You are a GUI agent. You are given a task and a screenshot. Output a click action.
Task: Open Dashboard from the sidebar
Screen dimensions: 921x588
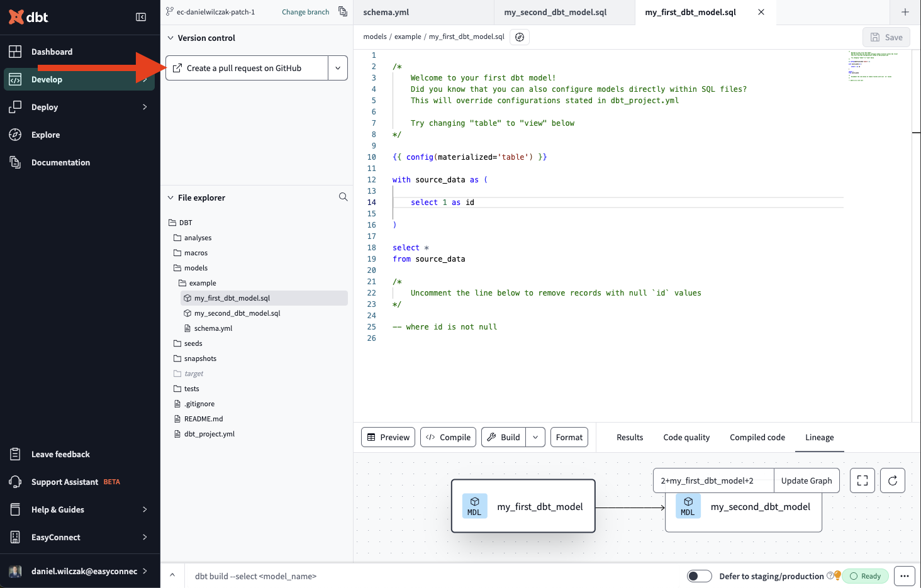(x=80, y=52)
